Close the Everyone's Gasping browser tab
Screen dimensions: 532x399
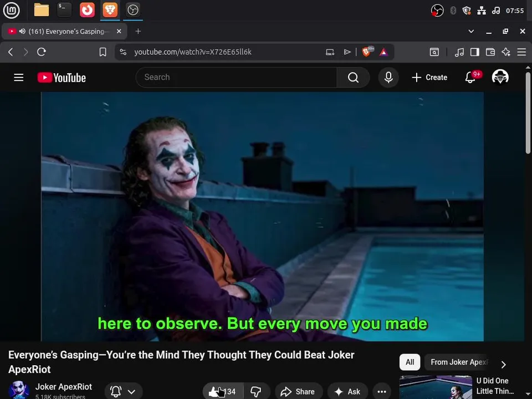point(119,31)
